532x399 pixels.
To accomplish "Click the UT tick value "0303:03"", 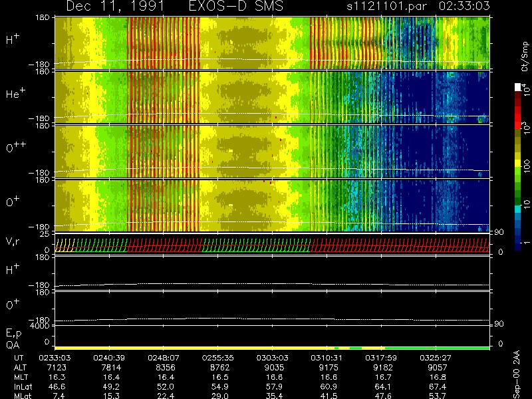I will click(273, 358).
